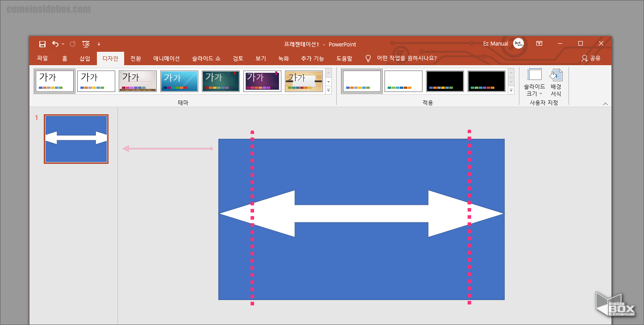Viewport: 644px width, 325px height.
Task: Expand the variants gallery more arrow
Action: point(511,91)
